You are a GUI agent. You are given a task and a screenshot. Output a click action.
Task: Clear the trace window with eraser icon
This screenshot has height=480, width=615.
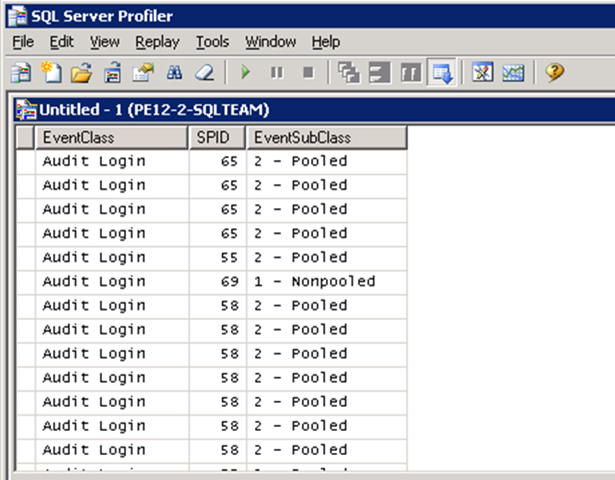tap(203, 73)
